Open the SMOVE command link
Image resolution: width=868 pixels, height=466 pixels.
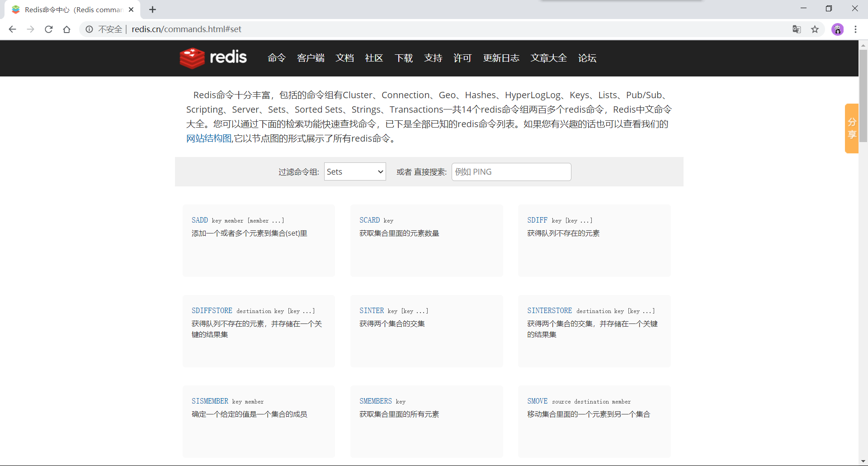point(537,401)
